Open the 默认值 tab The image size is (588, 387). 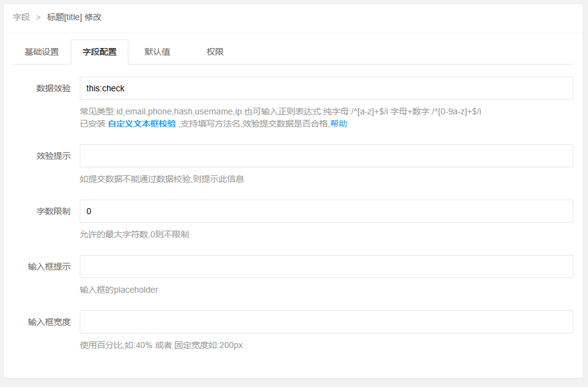(157, 52)
